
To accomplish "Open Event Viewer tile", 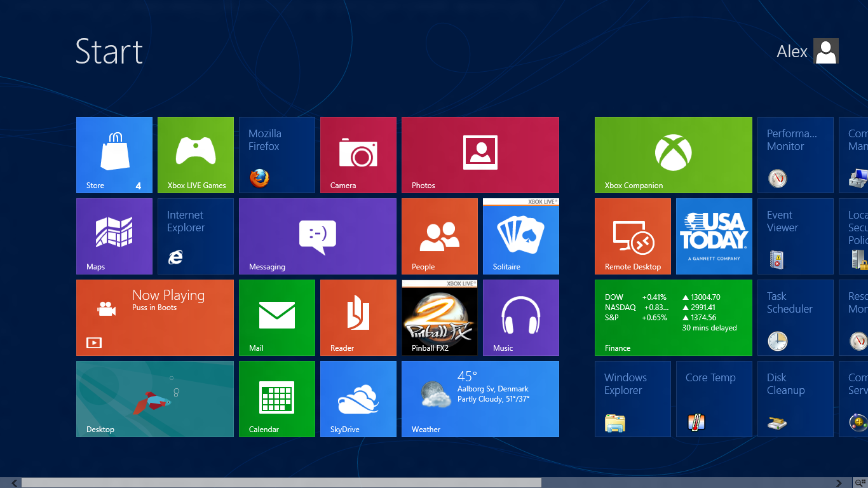I will pyautogui.click(x=796, y=236).
